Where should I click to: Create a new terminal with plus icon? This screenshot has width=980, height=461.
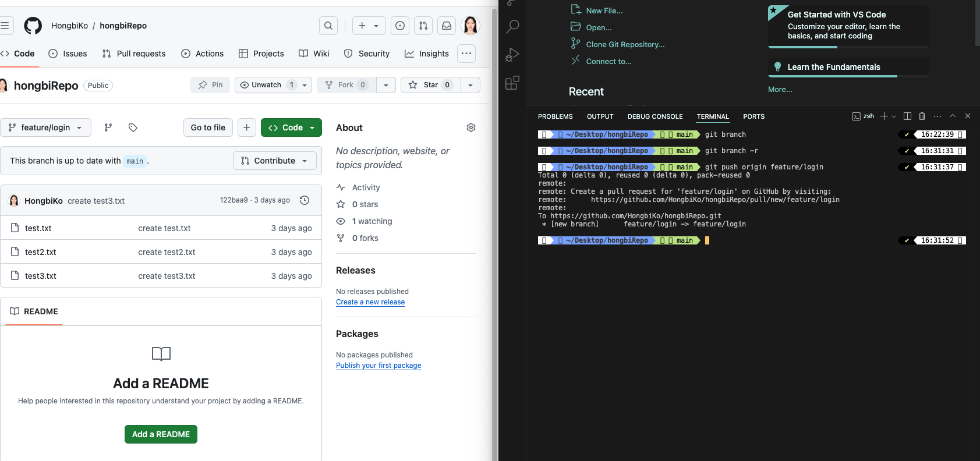pos(884,116)
